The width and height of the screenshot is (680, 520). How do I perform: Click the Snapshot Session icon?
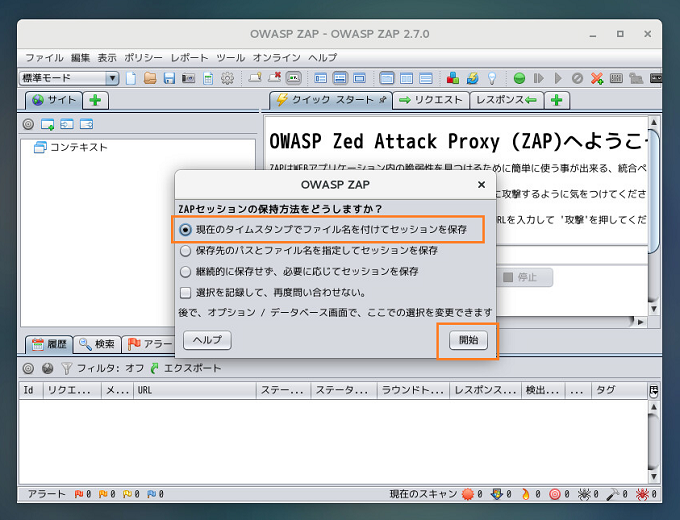point(188,78)
